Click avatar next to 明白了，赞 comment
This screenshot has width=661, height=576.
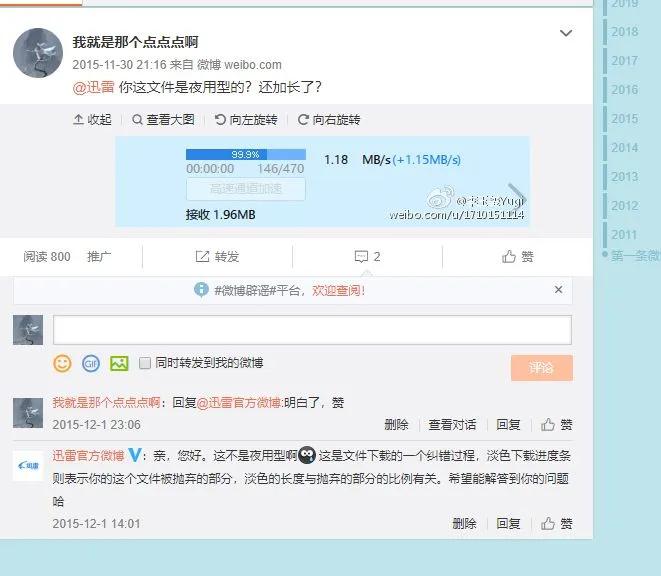point(28,413)
